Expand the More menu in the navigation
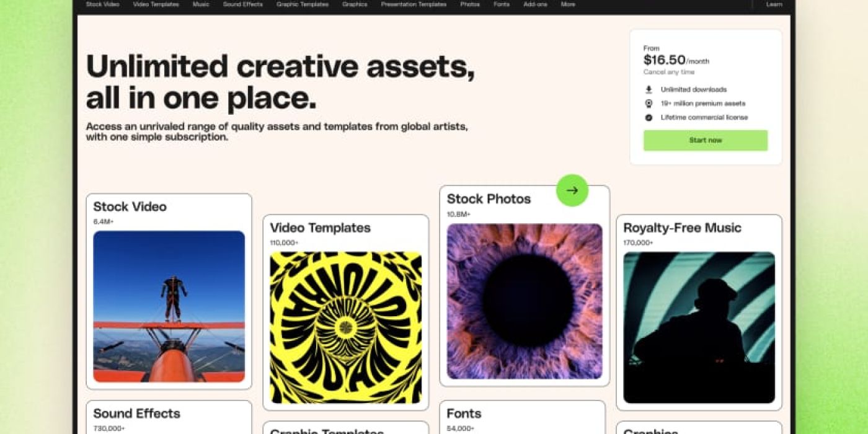 (x=568, y=4)
